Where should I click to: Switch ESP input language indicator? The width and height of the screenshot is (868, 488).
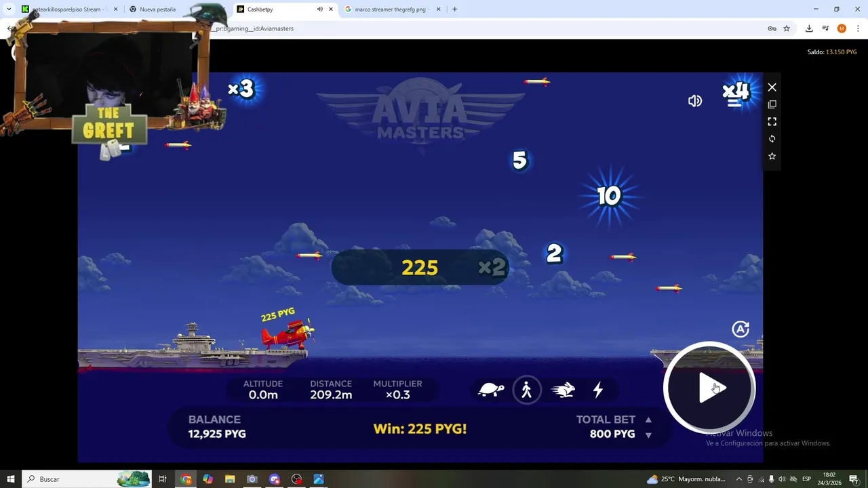click(x=807, y=479)
